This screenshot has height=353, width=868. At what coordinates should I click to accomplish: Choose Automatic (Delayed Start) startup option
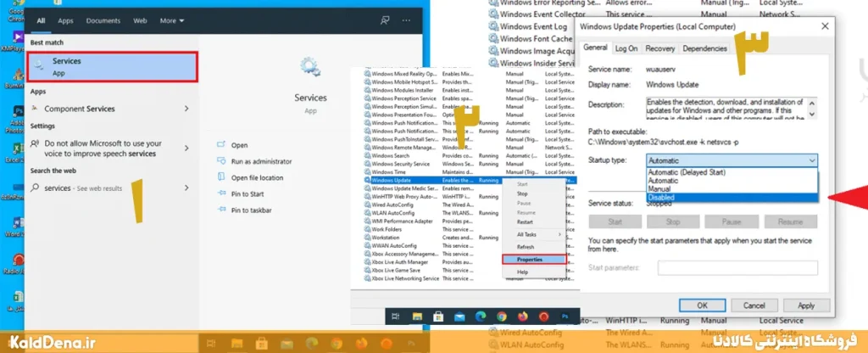point(732,172)
